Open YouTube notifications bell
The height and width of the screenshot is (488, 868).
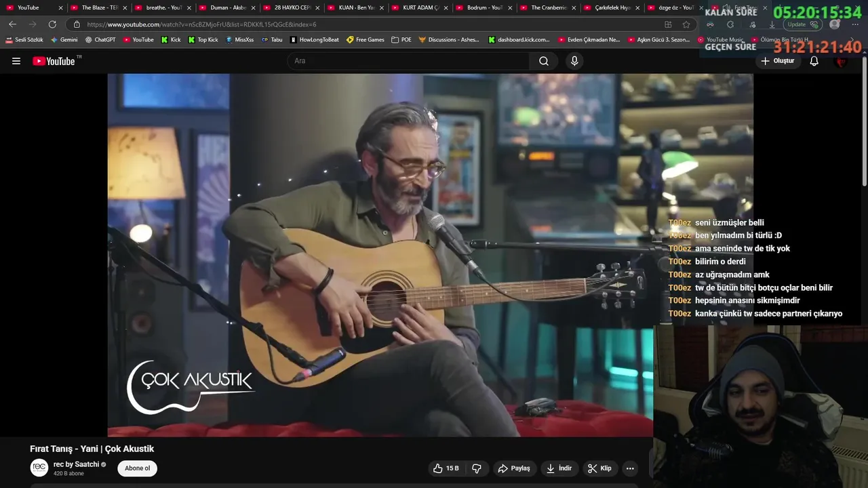point(814,61)
